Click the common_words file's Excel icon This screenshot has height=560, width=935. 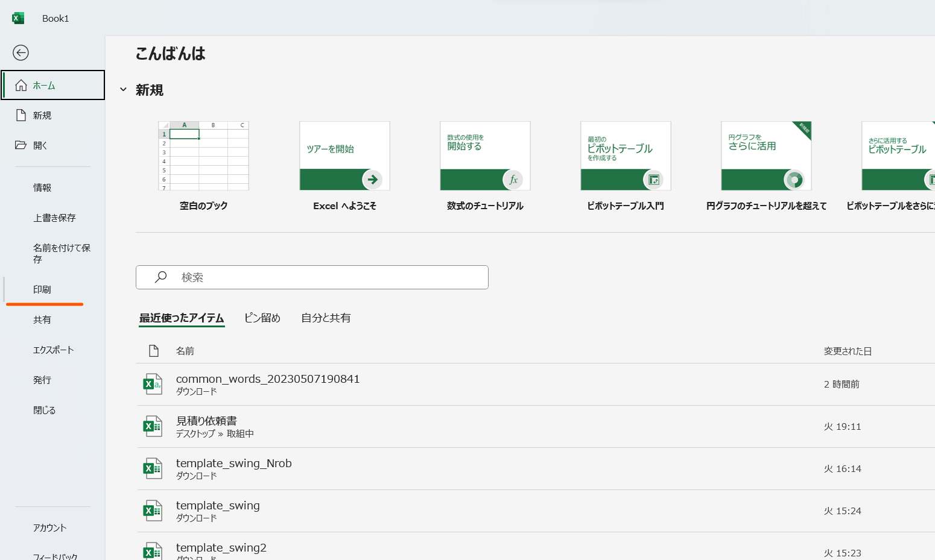152,384
